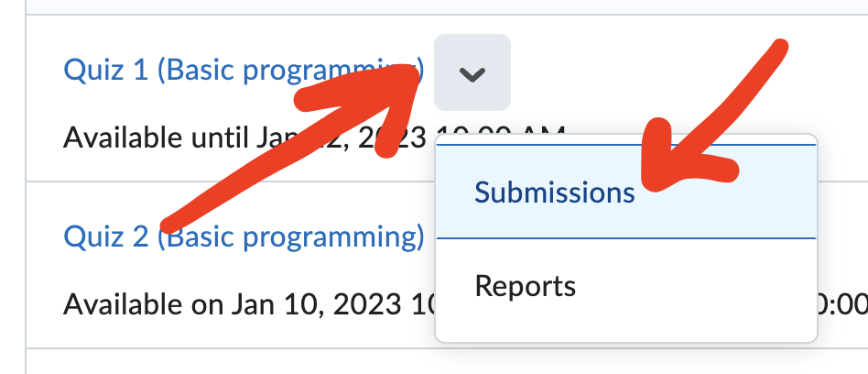The width and height of the screenshot is (868, 374).
Task: Open the Quiz 2 (Basic programming) link
Action: [x=243, y=236]
